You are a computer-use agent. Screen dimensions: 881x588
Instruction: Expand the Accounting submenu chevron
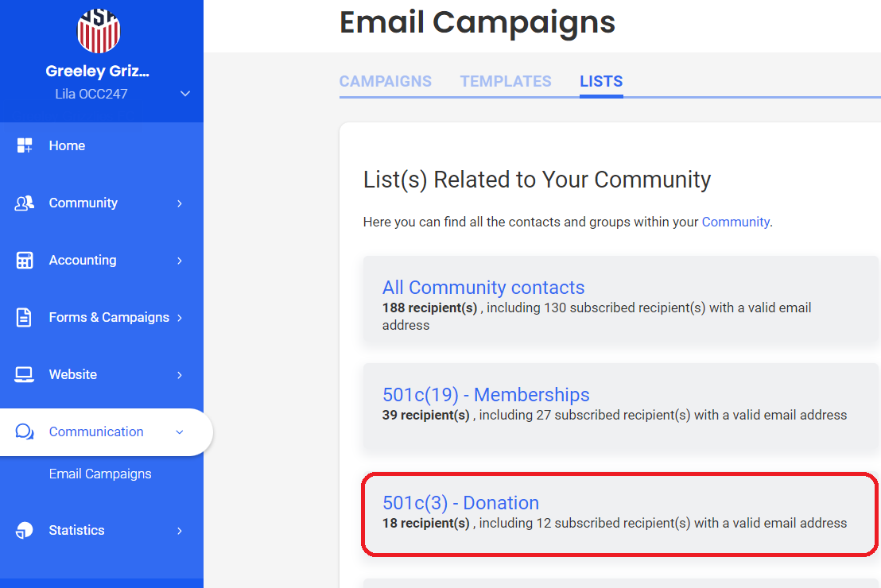pyautogui.click(x=180, y=261)
